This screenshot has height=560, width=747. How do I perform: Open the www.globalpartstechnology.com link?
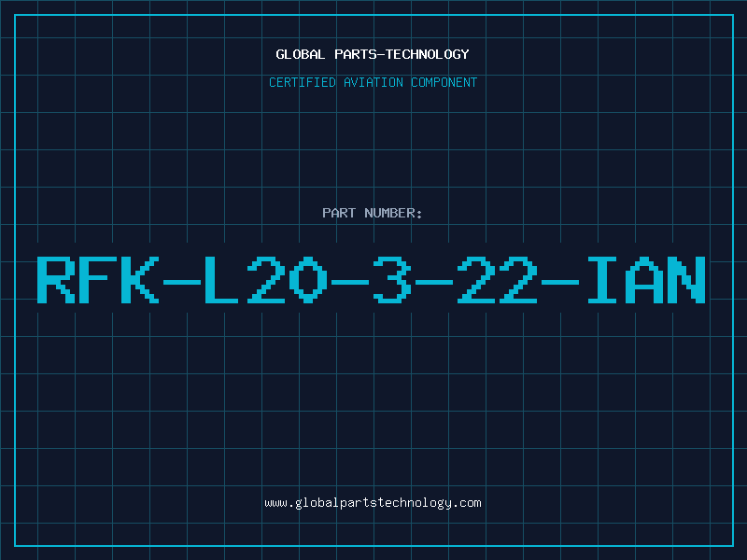click(x=373, y=503)
